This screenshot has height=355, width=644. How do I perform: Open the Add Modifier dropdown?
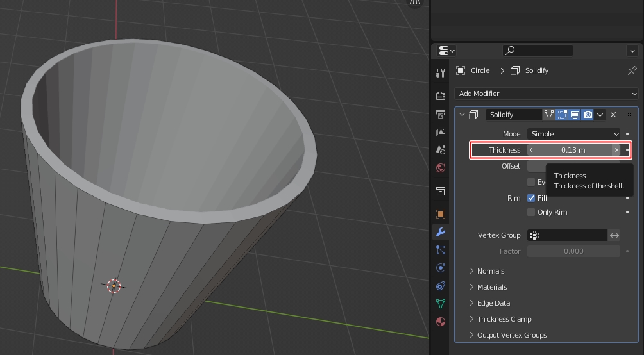[547, 94]
